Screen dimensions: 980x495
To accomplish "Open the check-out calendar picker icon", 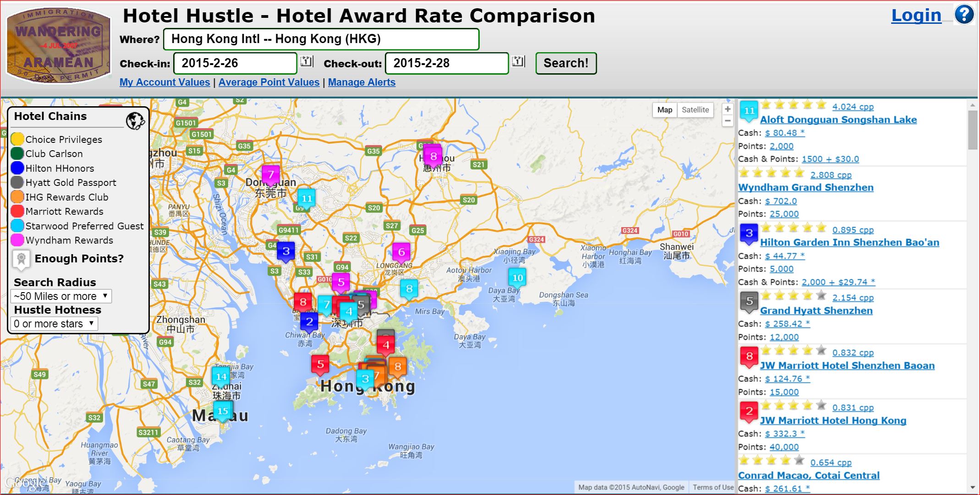I will click(518, 61).
